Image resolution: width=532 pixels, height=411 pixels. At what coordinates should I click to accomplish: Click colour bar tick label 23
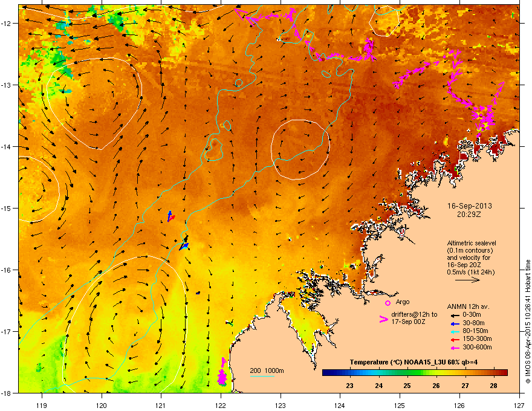tap(349, 386)
